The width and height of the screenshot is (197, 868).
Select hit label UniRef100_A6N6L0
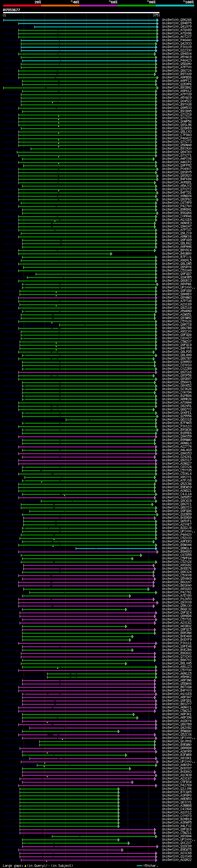click(176, 443)
